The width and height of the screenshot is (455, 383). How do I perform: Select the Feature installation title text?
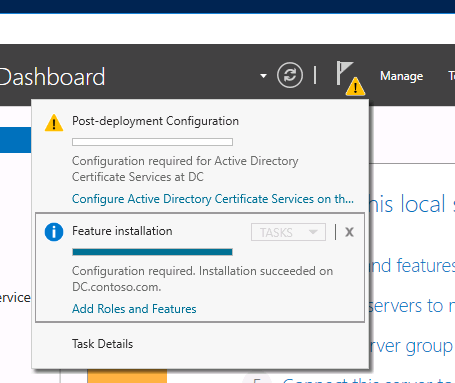pos(122,231)
